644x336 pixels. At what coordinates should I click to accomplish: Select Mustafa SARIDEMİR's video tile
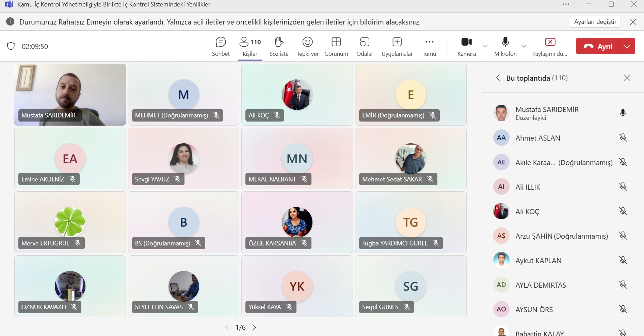(70, 95)
